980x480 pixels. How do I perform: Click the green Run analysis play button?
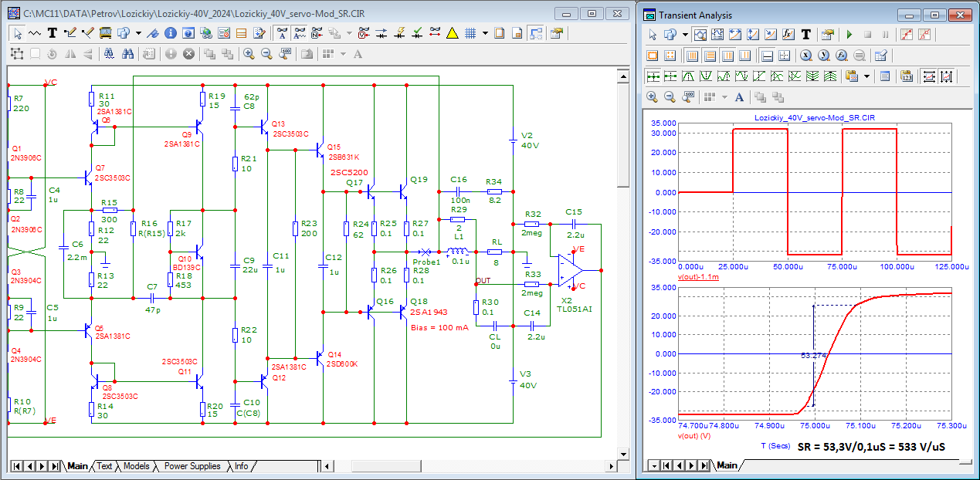click(849, 35)
